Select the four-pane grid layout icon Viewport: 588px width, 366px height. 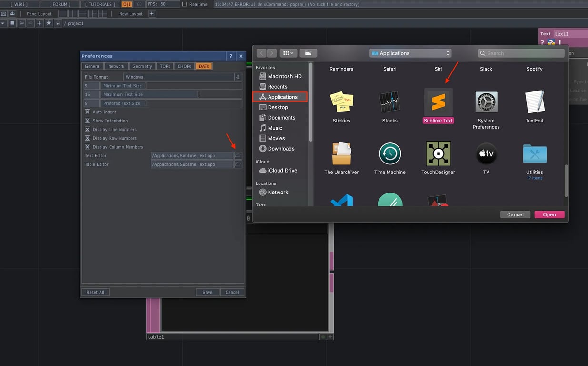[102, 14]
